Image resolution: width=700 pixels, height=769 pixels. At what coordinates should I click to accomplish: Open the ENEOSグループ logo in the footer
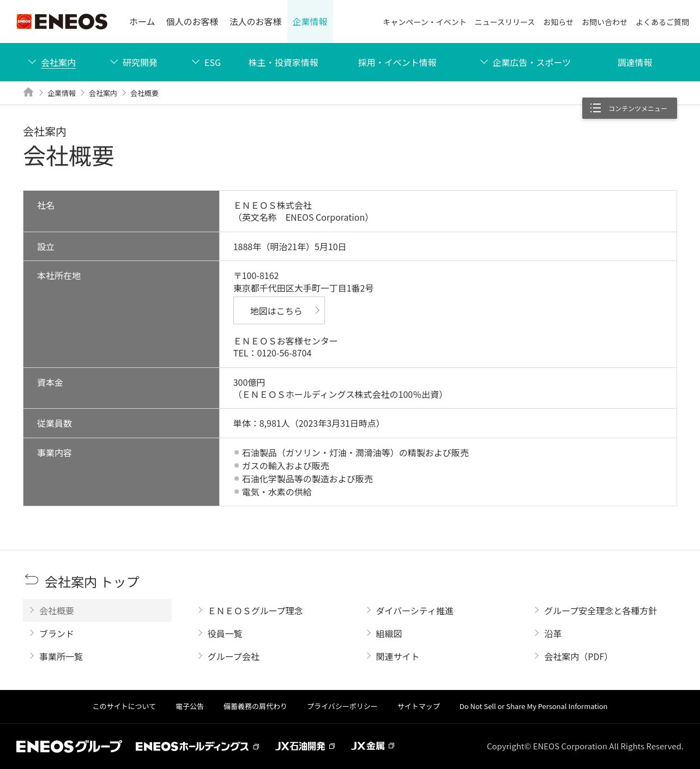click(69, 746)
